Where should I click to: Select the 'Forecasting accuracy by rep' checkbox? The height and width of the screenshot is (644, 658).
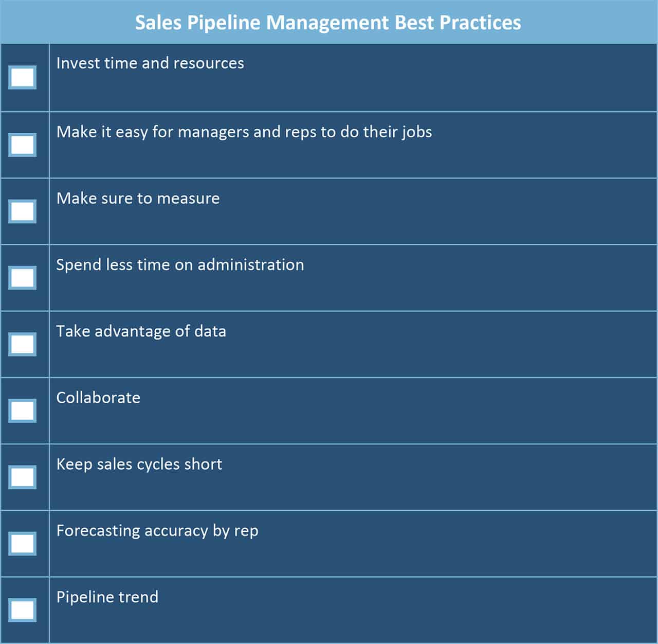point(23,543)
